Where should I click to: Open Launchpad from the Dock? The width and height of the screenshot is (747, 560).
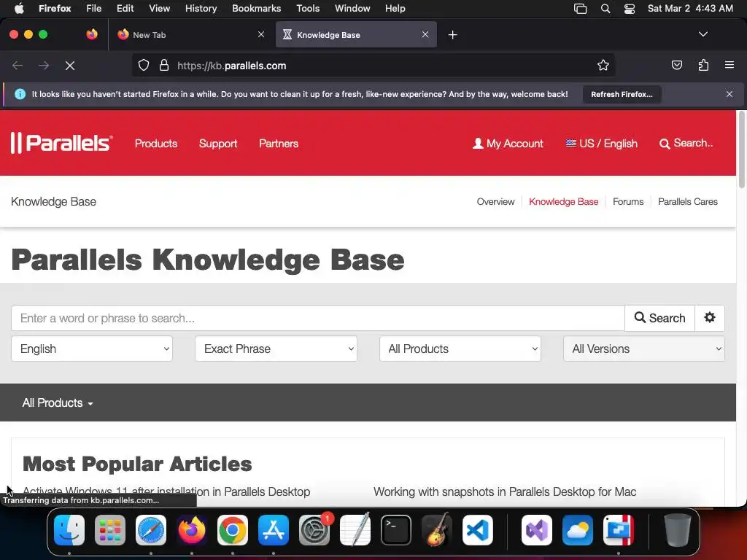pos(110,530)
